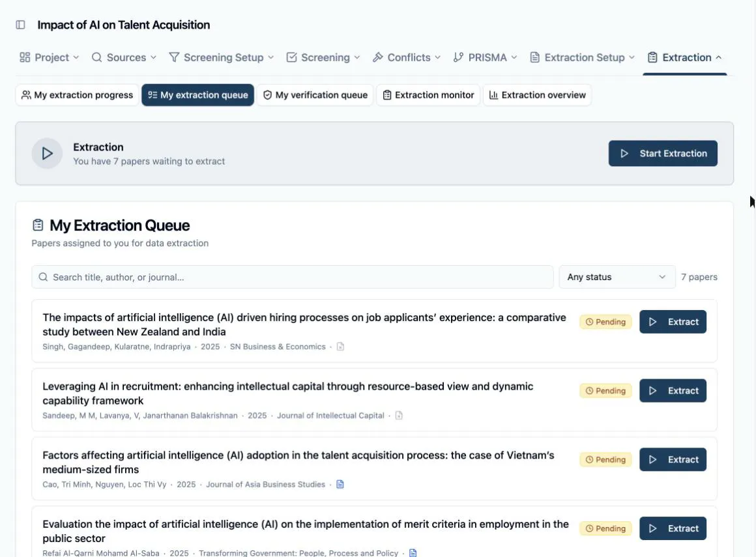
Task: Click blue document icon after Transforming Government journal
Action: point(413,552)
